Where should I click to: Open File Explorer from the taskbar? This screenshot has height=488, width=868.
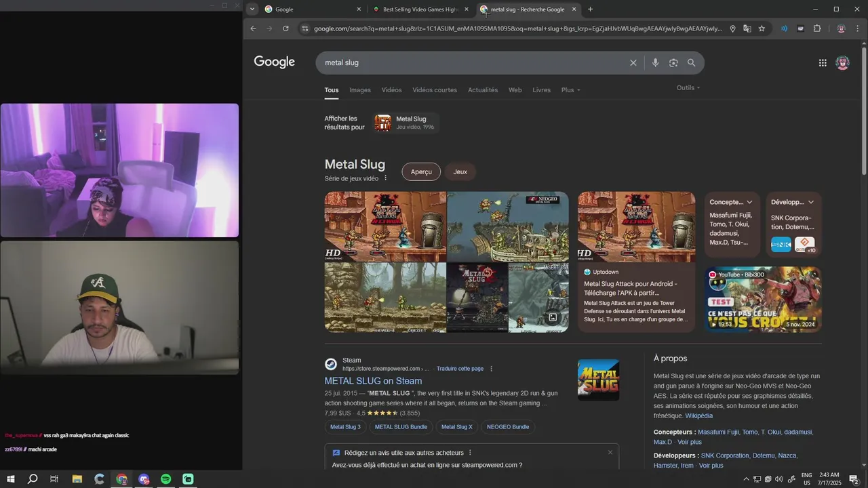point(77,479)
